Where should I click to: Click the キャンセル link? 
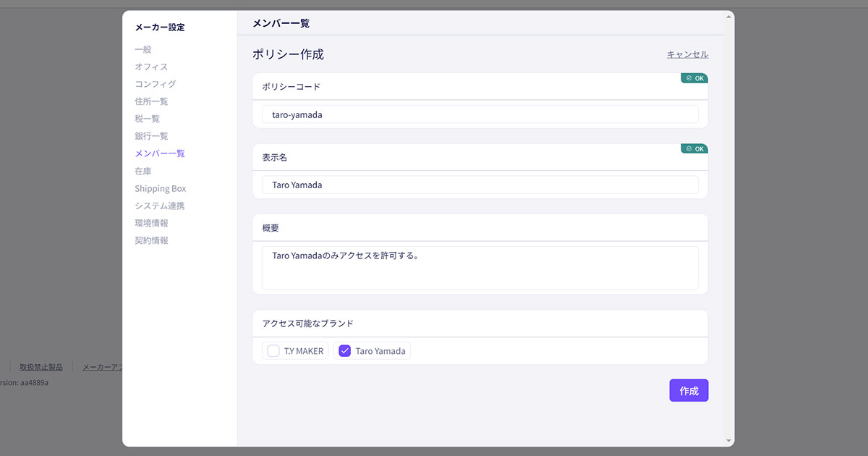pyautogui.click(x=687, y=54)
